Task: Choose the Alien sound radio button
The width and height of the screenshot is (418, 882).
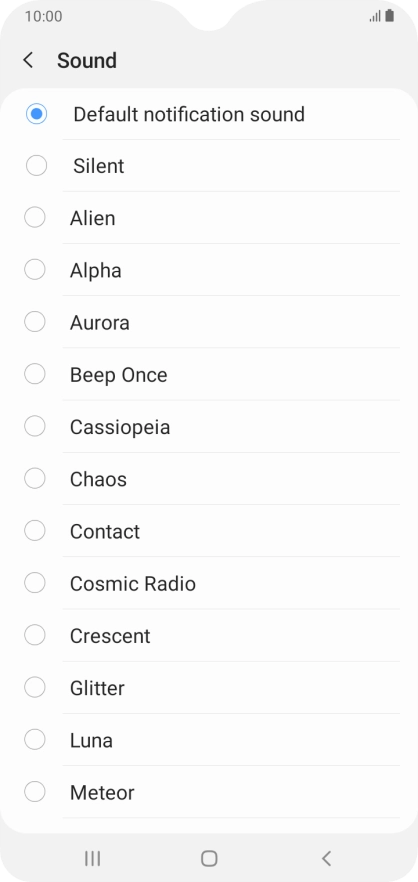Action: [35, 218]
